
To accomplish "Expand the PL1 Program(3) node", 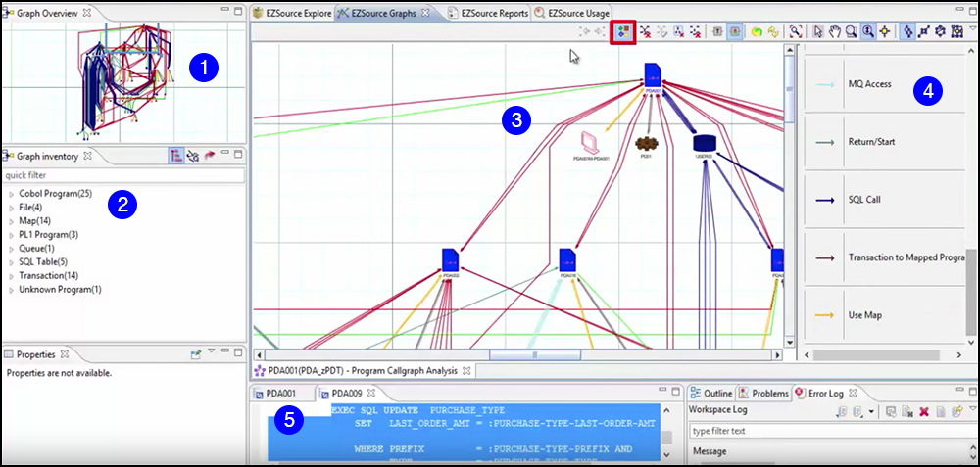I will pos(11,235).
